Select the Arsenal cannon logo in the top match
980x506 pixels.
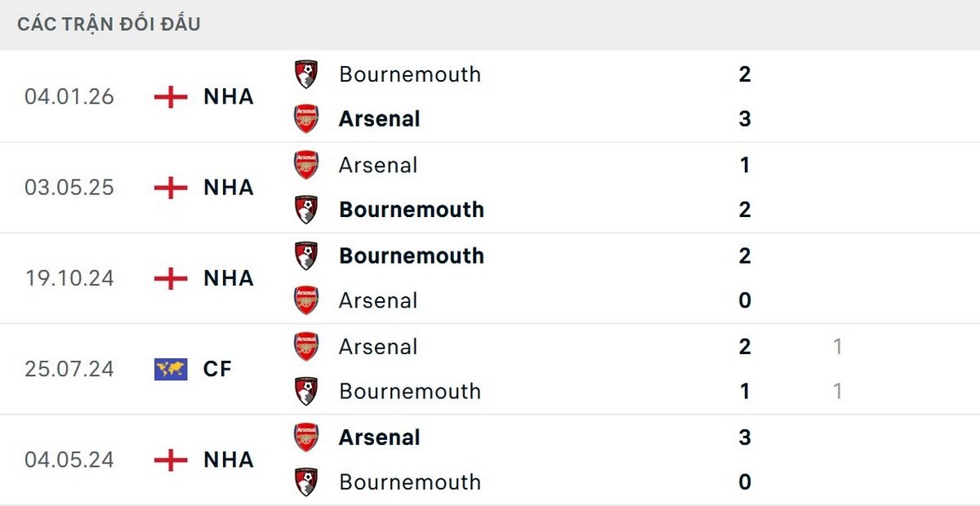click(x=306, y=117)
